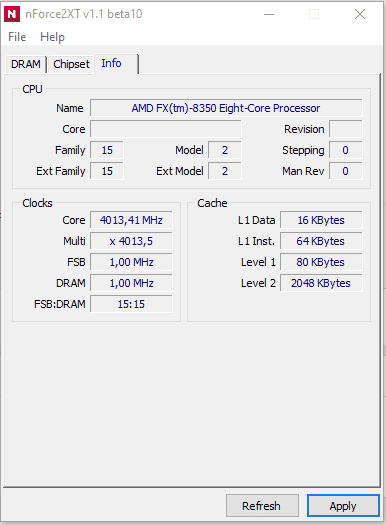Switch to the DRAM tab
This screenshot has width=386, height=525.
point(26,64)
